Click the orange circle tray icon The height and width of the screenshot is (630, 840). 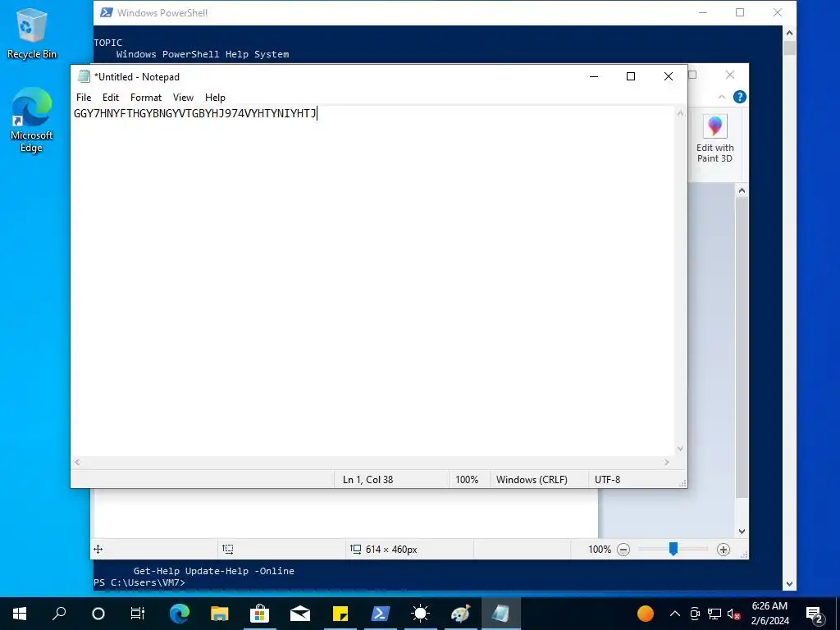[645, 614]
